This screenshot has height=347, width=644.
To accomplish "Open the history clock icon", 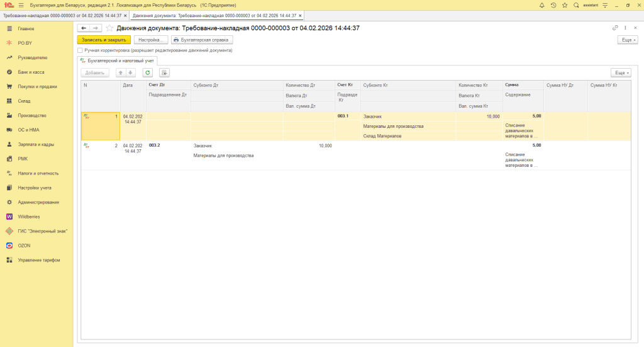I will point(553,5).
